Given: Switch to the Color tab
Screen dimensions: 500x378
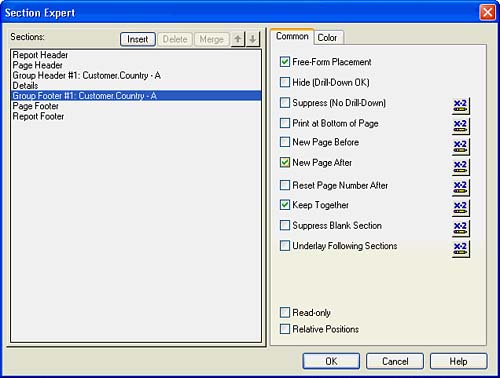Looking at the screenshot, I should tap(328, 37).
